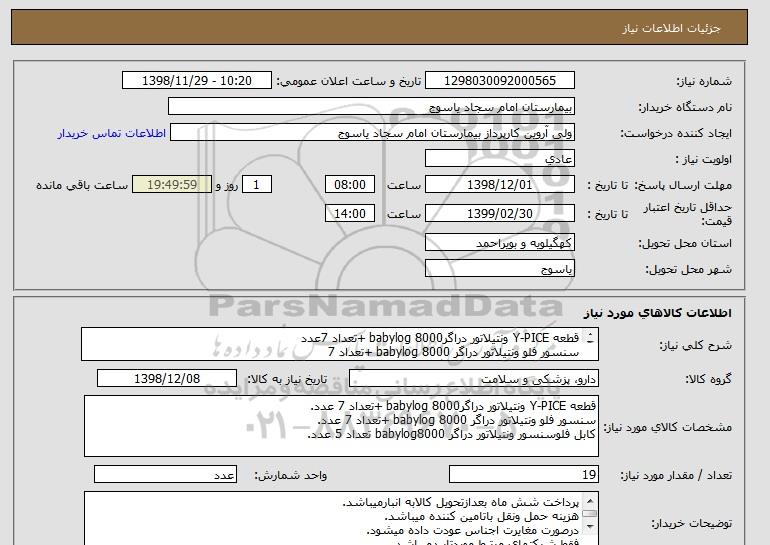Select the goods specifications text area

pyautogui.click(x=341, y=426)
